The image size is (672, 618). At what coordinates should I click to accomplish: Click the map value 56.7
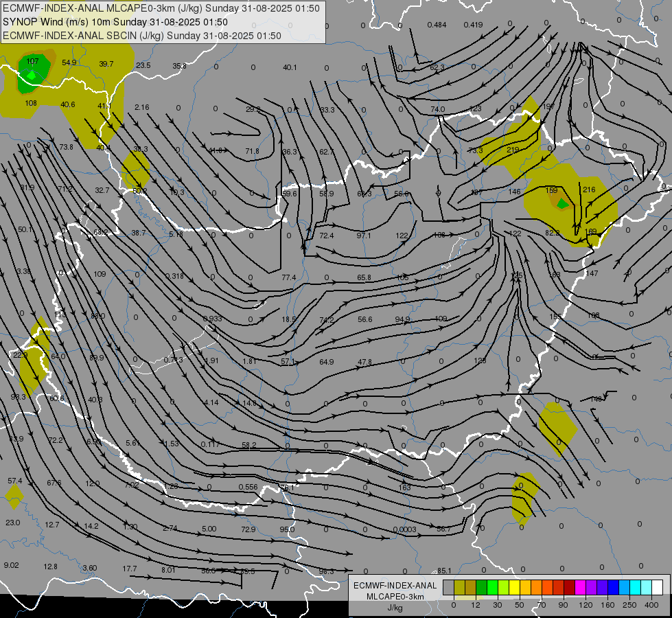click(443, 529)
